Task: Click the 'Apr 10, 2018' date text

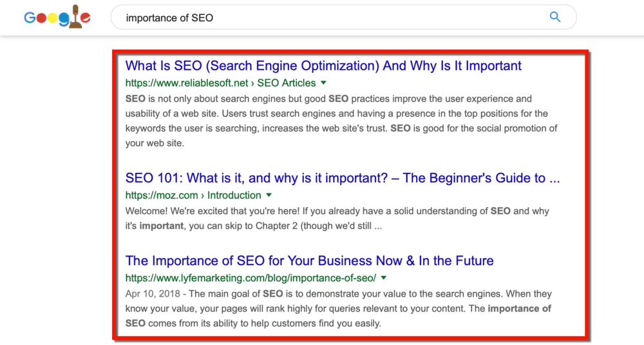Action: coord(153,294)
